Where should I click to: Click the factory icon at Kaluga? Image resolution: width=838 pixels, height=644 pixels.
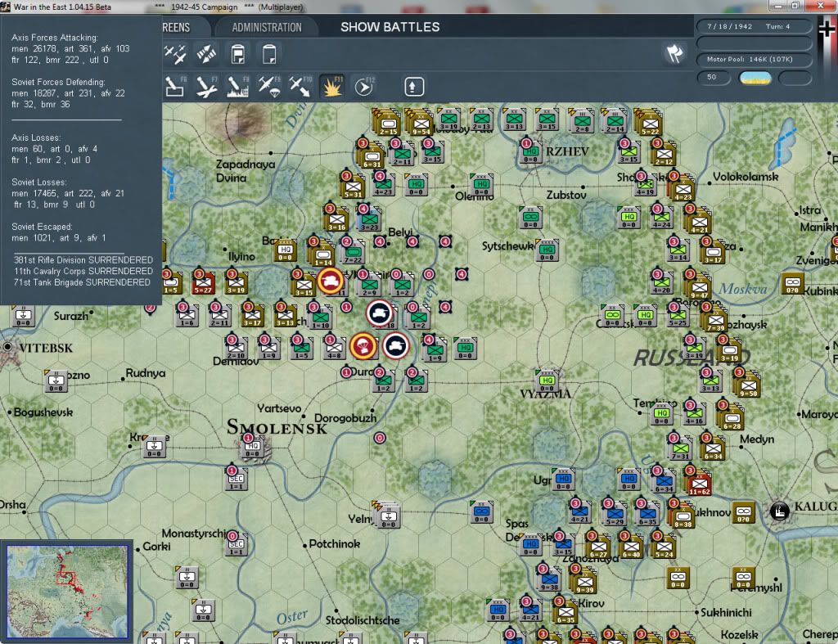779,511
